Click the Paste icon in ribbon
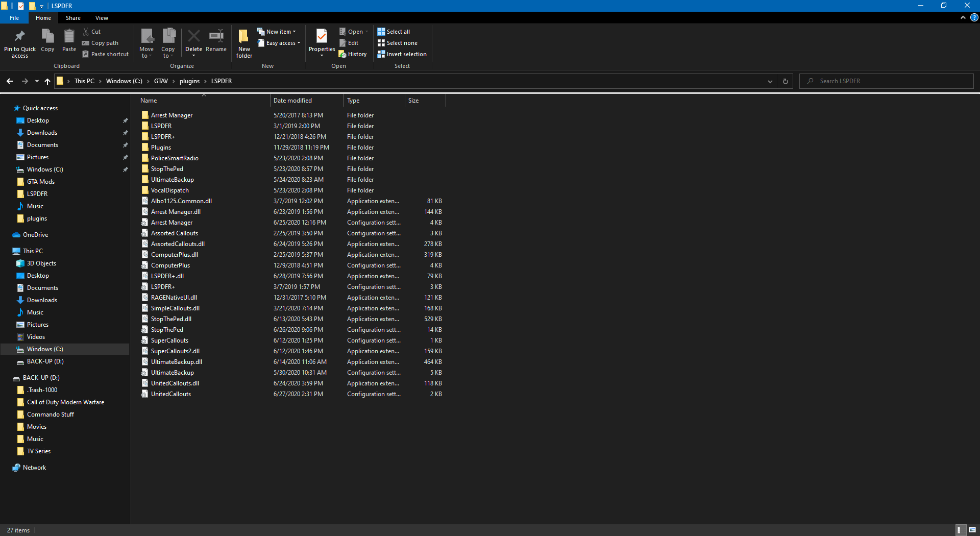The width and height of the screenshot is (980, 536). pyautogui.click(x=69, y=37)
